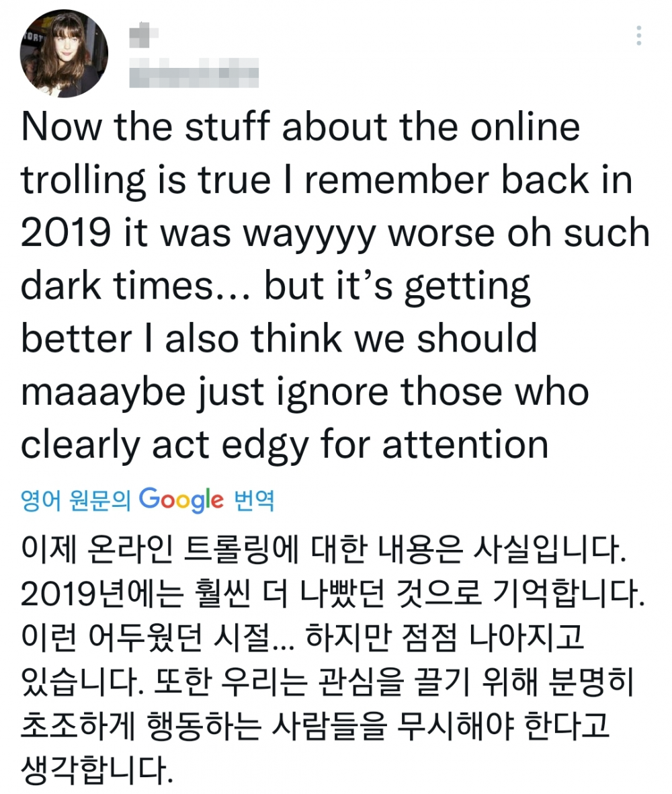Open the three-dot more options menu

[639, 36]
